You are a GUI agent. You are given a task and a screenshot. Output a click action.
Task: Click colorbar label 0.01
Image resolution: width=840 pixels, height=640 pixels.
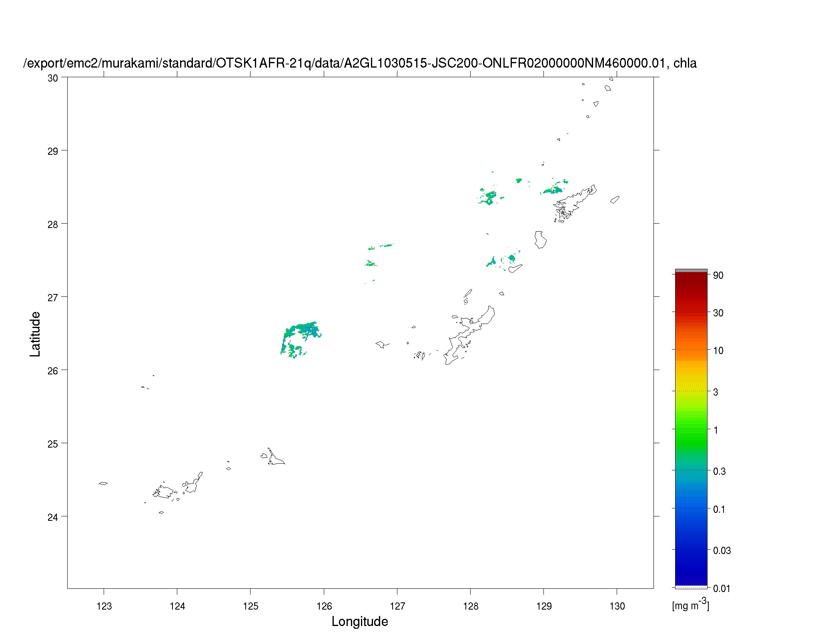[722, 588]
